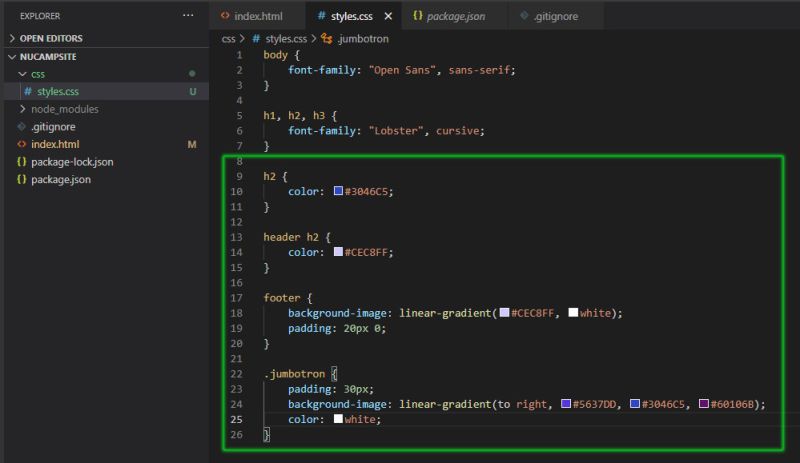Click the braces icon beside package.json in Explorer
This screenshot has height=463, width=800.
point(21,179)
